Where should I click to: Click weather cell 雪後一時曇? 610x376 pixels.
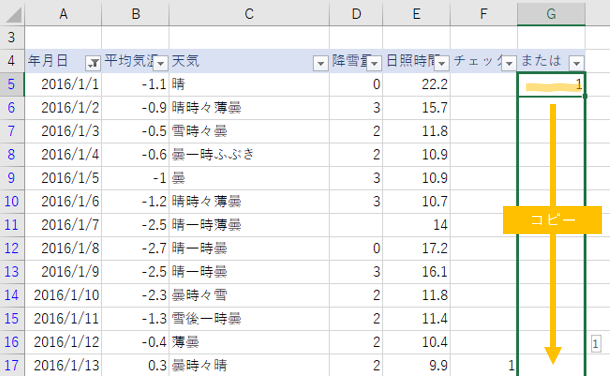click(249, 318)
